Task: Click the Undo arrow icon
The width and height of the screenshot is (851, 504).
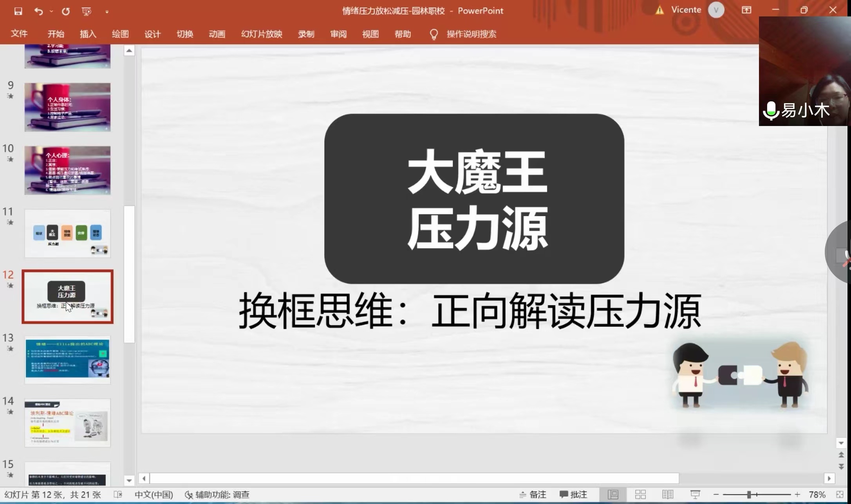Action: [x=38, y=11]
